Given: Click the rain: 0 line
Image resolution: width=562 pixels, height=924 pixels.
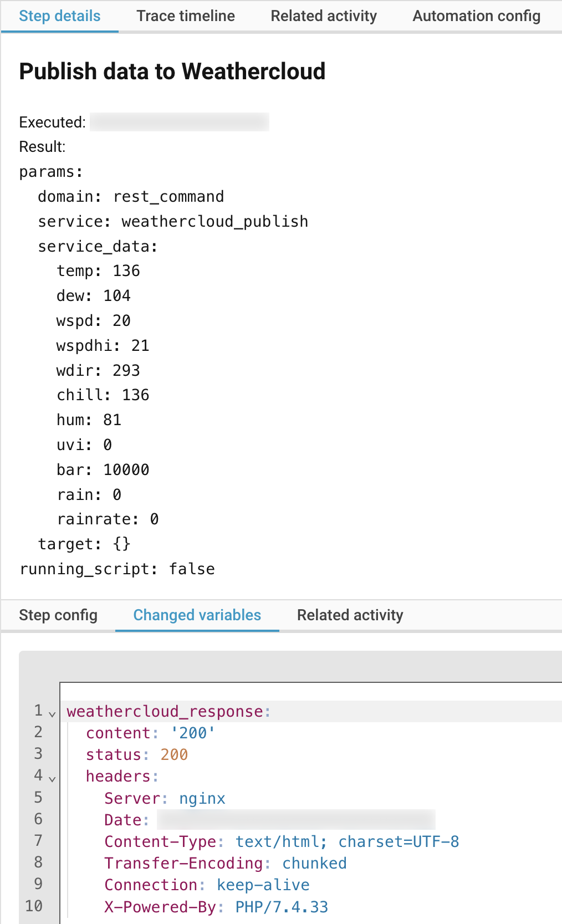Looking at the screenshot, I should click(x=89, y=494).
